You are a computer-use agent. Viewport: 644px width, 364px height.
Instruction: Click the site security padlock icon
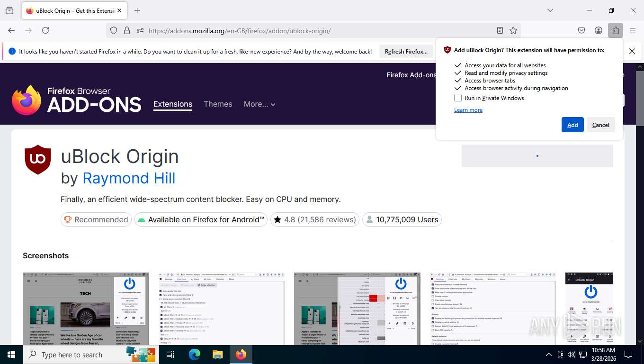pos(127,30)
